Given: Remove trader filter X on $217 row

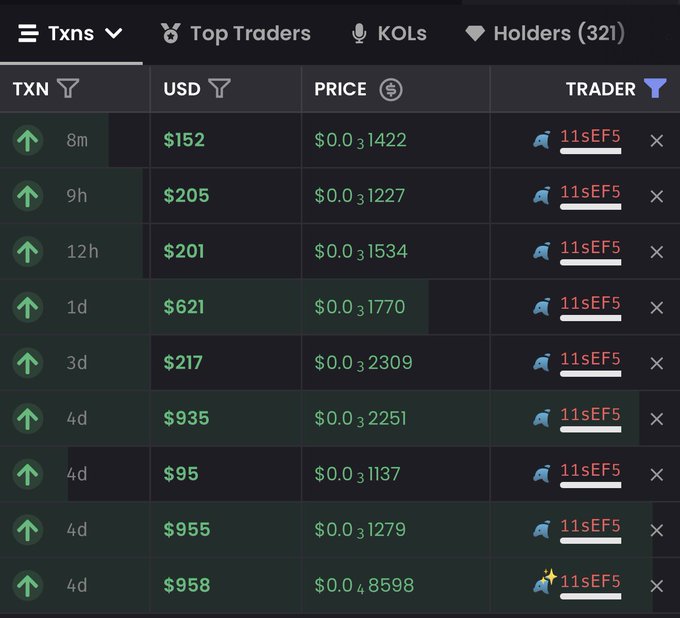Looking at the screenshot, I should coord(657,363).
